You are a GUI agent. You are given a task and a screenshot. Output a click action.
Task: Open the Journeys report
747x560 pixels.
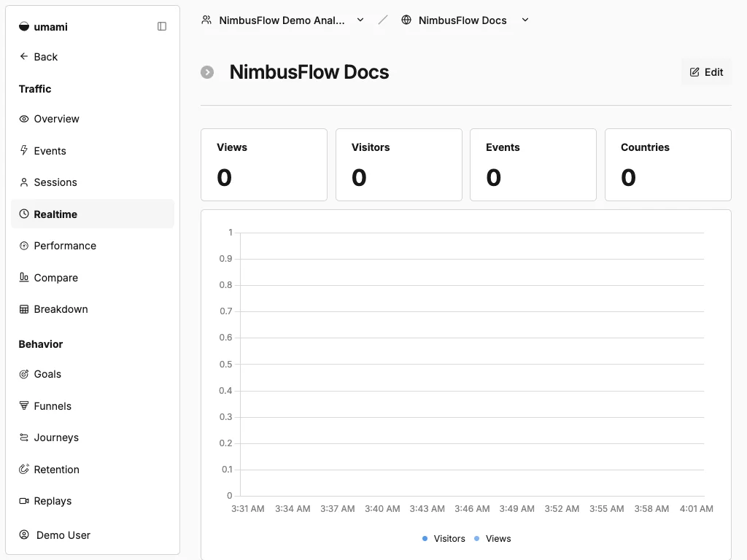click(x=93, y=437)
